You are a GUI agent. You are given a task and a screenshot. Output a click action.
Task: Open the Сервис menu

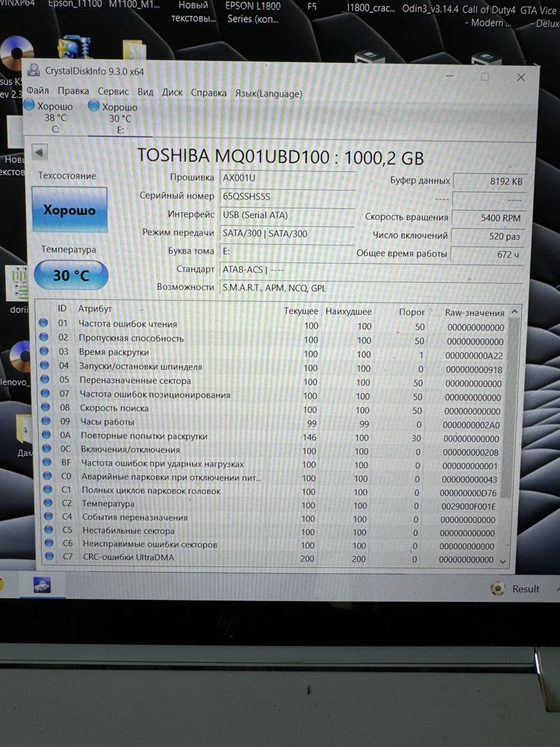pos(113,91)
